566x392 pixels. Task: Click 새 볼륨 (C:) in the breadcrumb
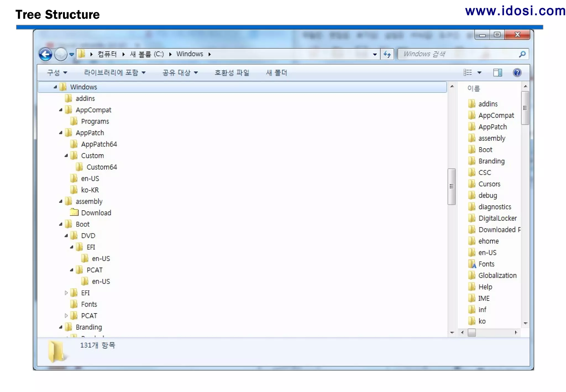pos(147,54)
